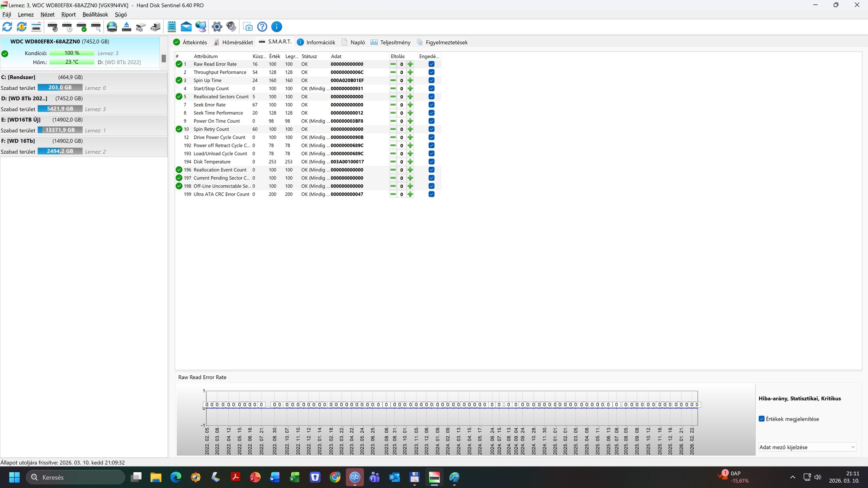Viewport: 868px width, 488px height.
Task: Increase offset for Disk Temperature with plus
Action: (x=410, y=162)
